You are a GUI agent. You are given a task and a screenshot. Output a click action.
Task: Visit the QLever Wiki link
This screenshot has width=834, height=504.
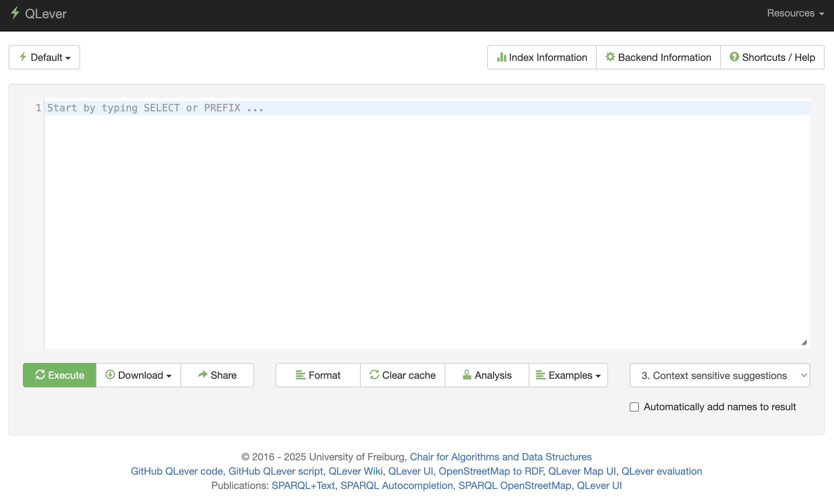355,471
